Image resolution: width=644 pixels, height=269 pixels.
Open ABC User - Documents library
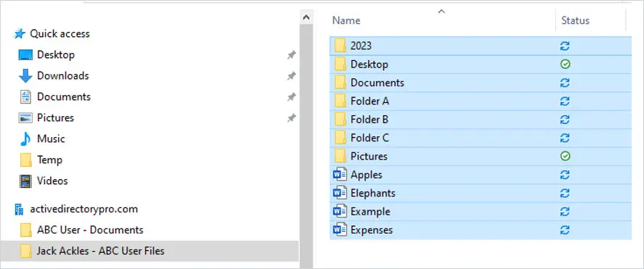[90, 230]
